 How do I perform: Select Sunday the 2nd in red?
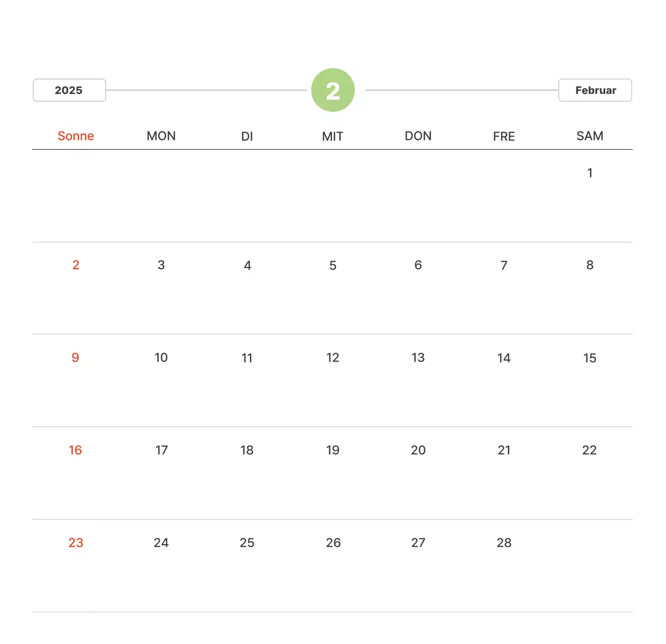76,265
